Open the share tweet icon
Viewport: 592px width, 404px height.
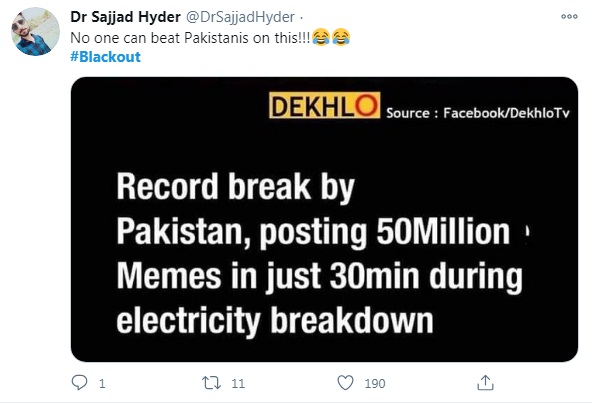[x=485, y=382]
